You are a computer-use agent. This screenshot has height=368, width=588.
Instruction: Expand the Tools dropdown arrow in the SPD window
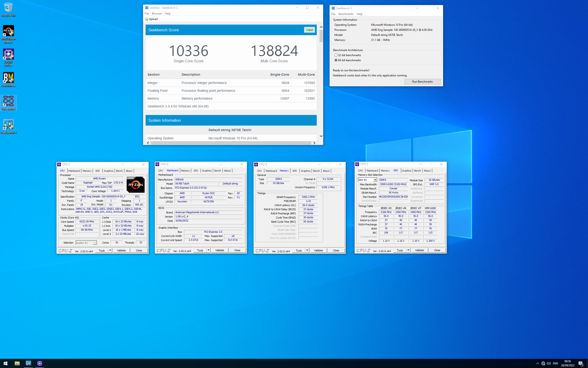[x=408, y=250]
